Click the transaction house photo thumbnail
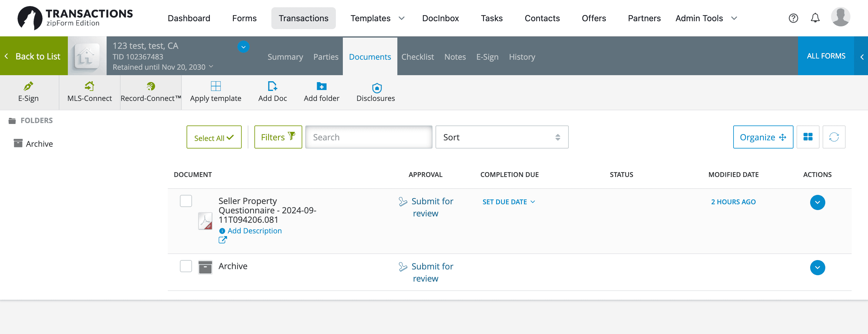This screenshot has height=334, width=868. 87,56
